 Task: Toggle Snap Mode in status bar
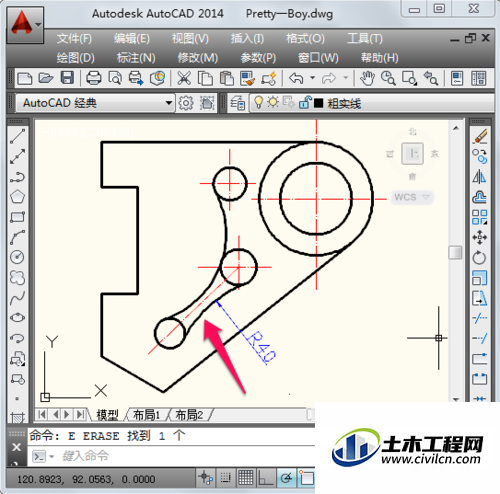click(225, 478)
